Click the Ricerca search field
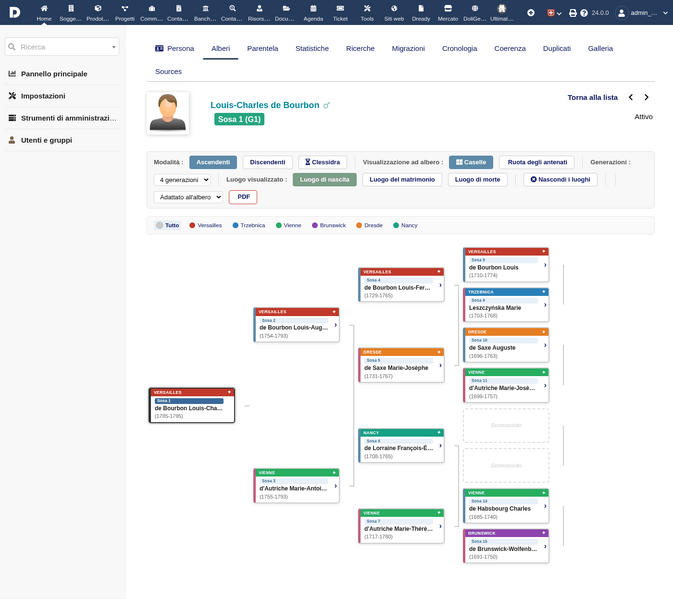 tap(62, 47)
